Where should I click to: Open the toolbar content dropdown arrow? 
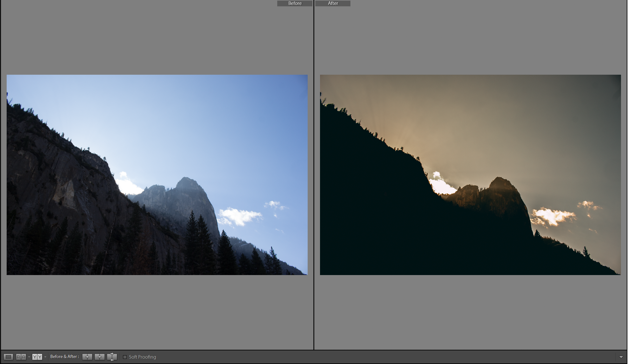(621, 357)
